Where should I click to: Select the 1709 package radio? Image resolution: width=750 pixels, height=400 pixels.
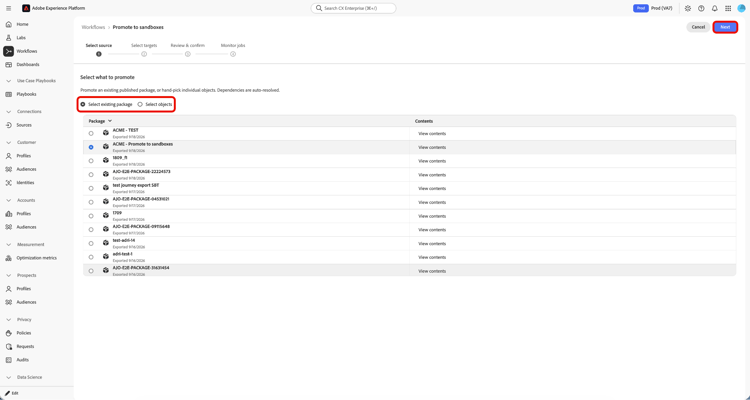tap(91, 216)
